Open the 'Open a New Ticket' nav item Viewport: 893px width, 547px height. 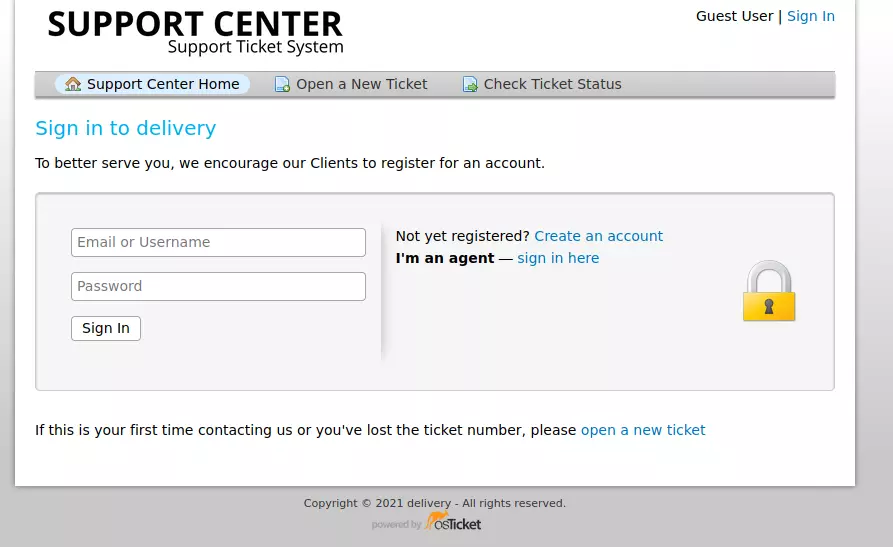tap(361, 85)
